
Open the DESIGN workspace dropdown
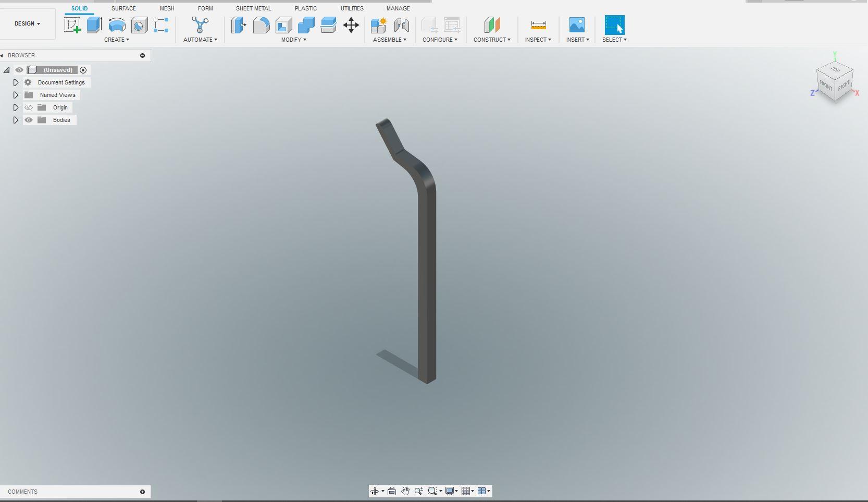pyautogui.click(x=27, y=23)
